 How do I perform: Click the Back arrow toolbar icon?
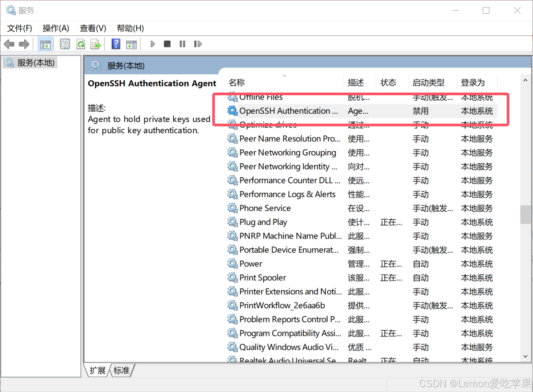[9, 44]
